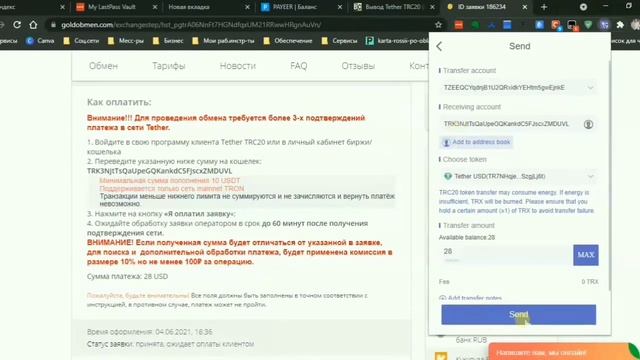Open the Extensions puzzle icon
The height and width of the screenshot is (360, 640).
[x=620, y=25]
